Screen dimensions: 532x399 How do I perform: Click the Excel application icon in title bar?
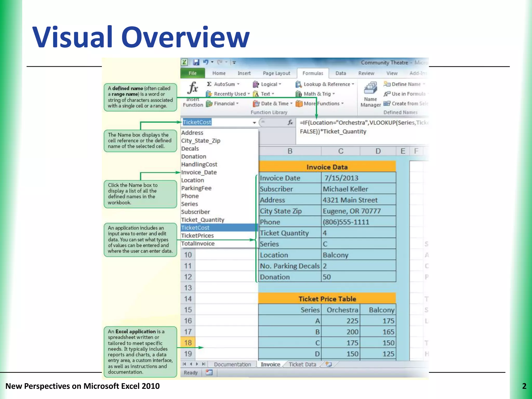[x=184, y=62]
